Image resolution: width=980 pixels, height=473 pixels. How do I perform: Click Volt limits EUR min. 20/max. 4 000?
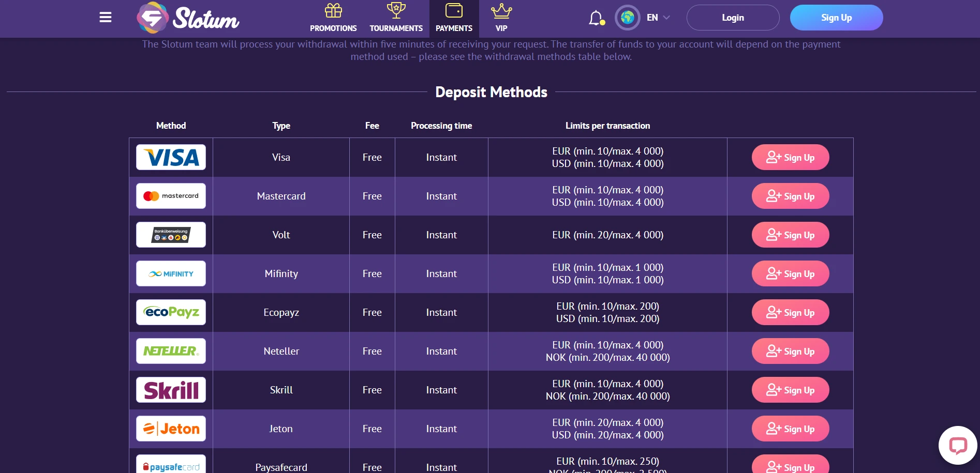point(607,235)
